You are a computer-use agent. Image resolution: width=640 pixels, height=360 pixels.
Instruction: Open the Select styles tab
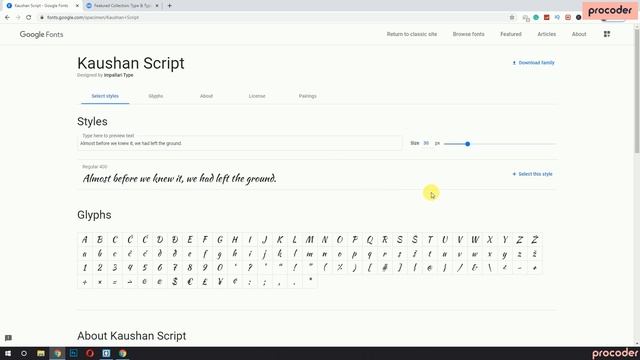[105, 96]
